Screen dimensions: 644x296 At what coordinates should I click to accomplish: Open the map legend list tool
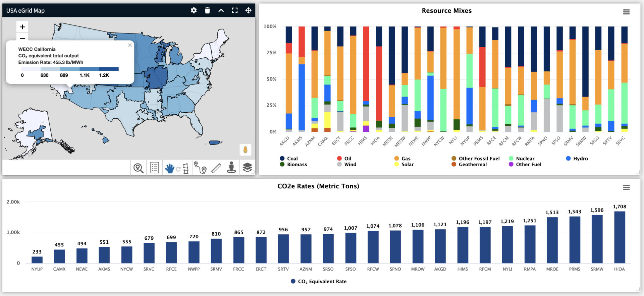coord(154,168)
